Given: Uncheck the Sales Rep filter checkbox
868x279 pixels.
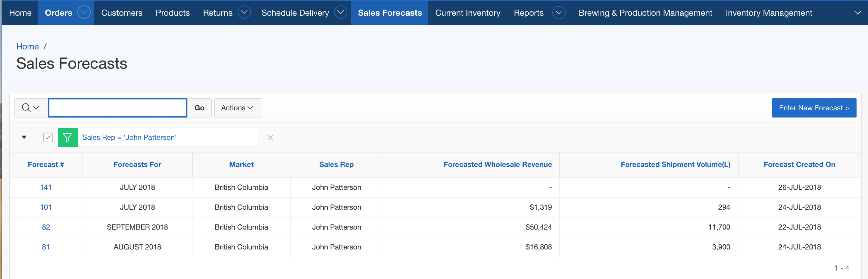Looking at the screenshot, I should [48, 137].
